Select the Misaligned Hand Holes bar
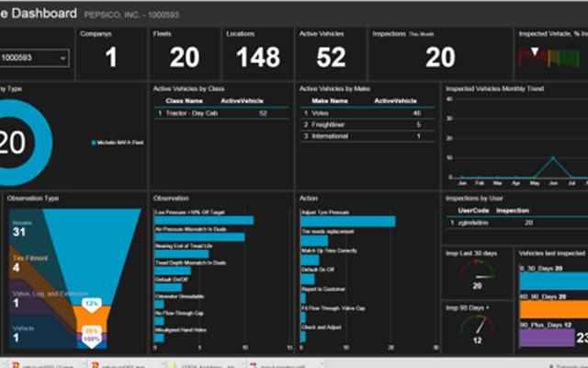 point(159,338)
